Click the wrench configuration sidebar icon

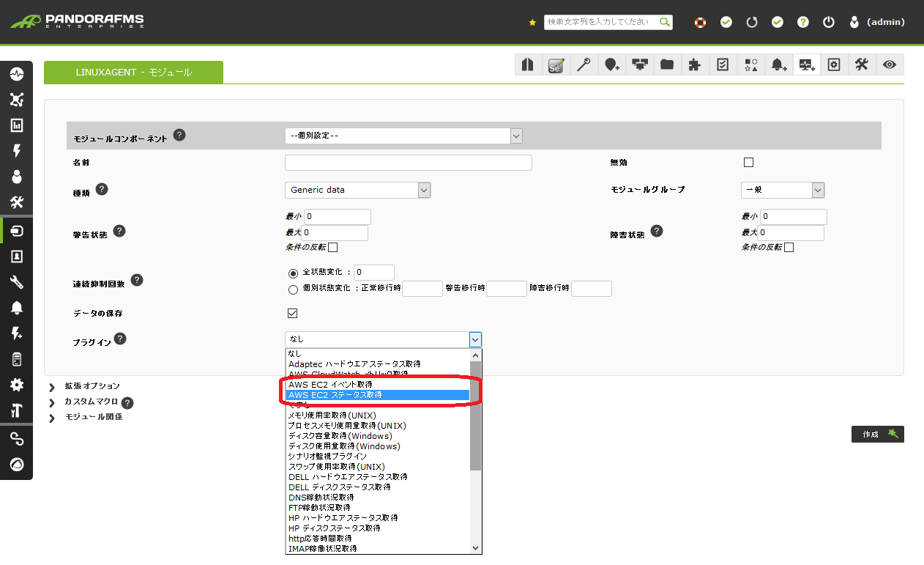click(x=17, y=282)
